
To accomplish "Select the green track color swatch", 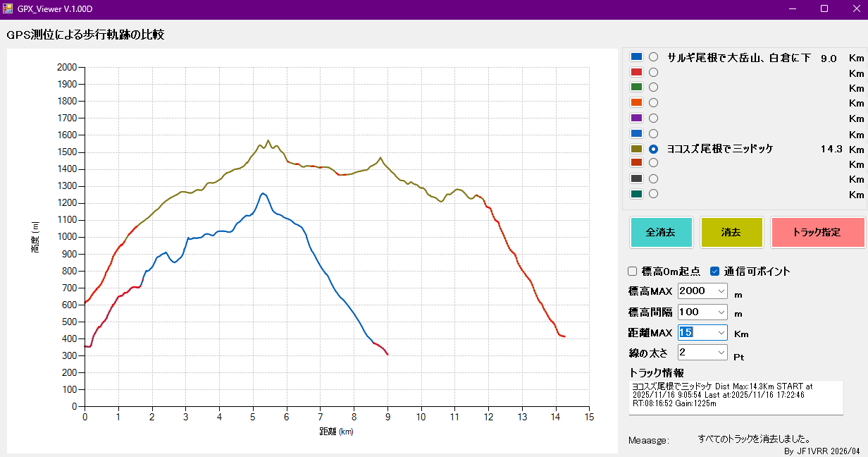I will pos(636,87).
